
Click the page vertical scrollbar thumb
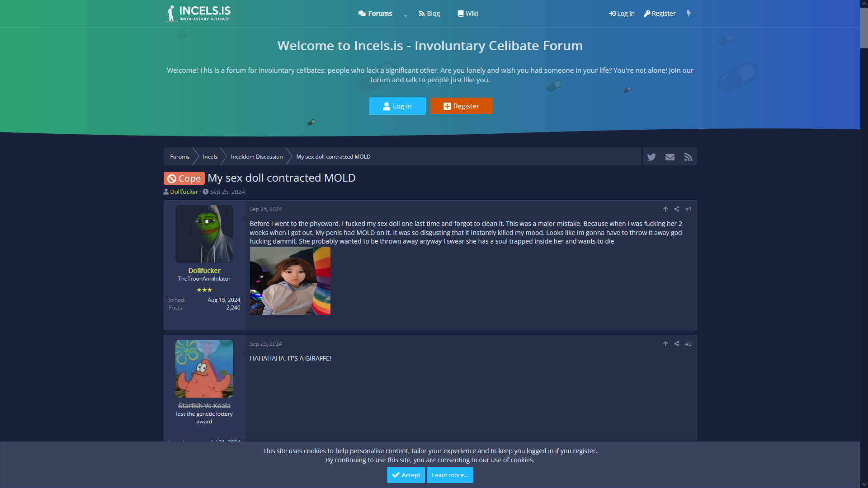(x=864, y=27)
